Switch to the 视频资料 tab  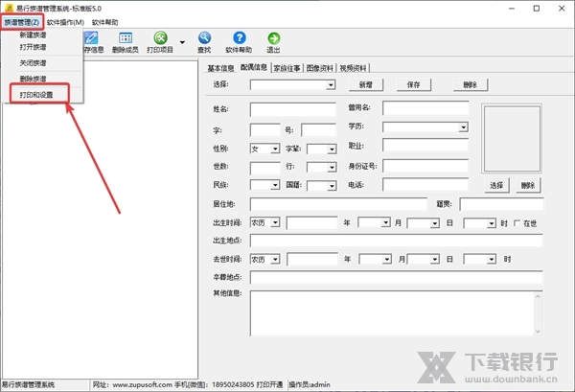tap(353, 68)
